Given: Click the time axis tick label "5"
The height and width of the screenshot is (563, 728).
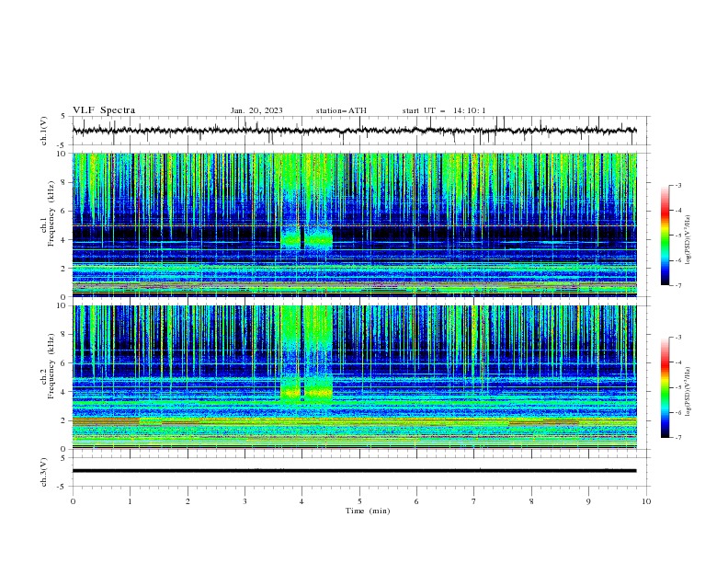Looking at the screenshot, I should pos(359,501).
